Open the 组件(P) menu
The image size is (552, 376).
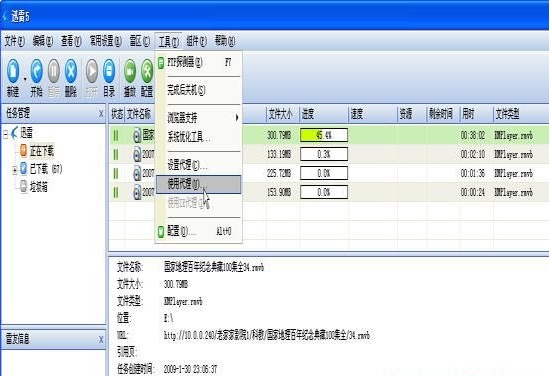(x=196, y=41)
